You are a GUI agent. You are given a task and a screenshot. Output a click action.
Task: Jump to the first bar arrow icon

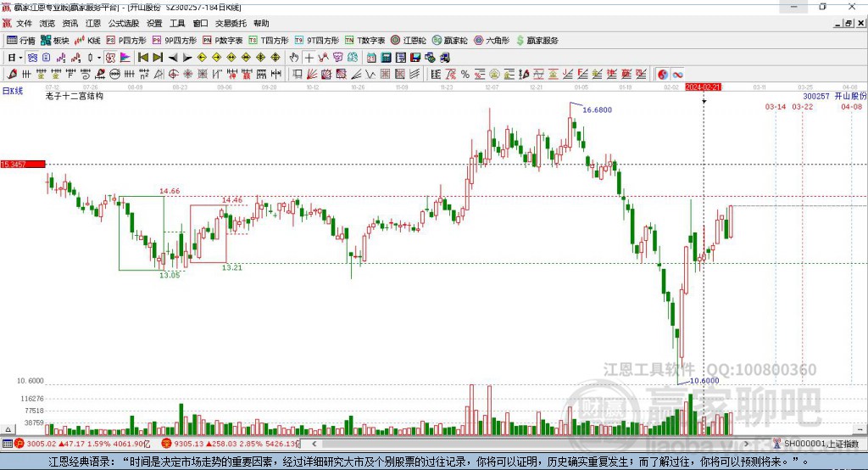(142, 57)
